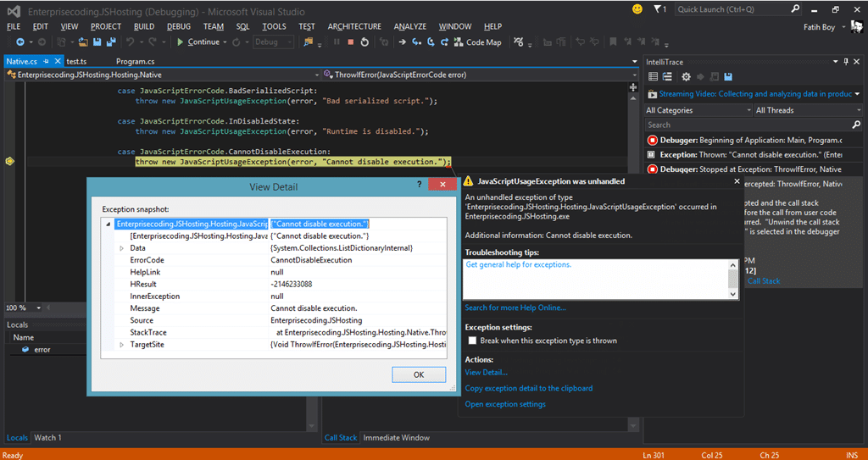The image size is (868, 460).
Task: Switch to the Program.cs editor tab
Action: (135, 62)
